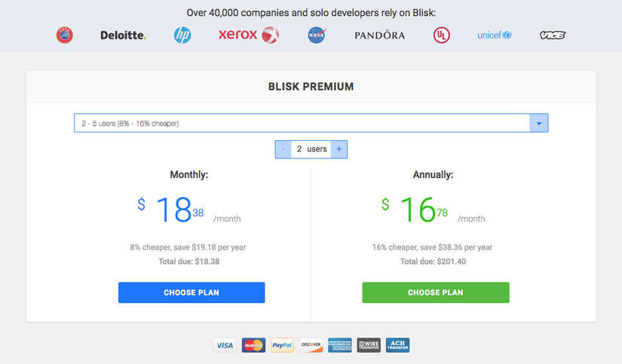
Task: Click the PayPal payment icon
Action: [x=283, y=345]
